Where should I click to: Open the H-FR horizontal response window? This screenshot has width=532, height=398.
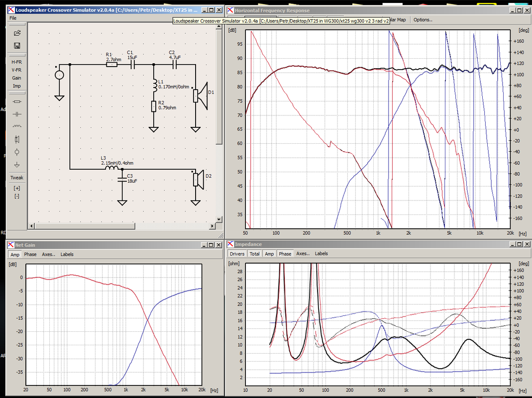pyautogui.click(x=16, y=62)
